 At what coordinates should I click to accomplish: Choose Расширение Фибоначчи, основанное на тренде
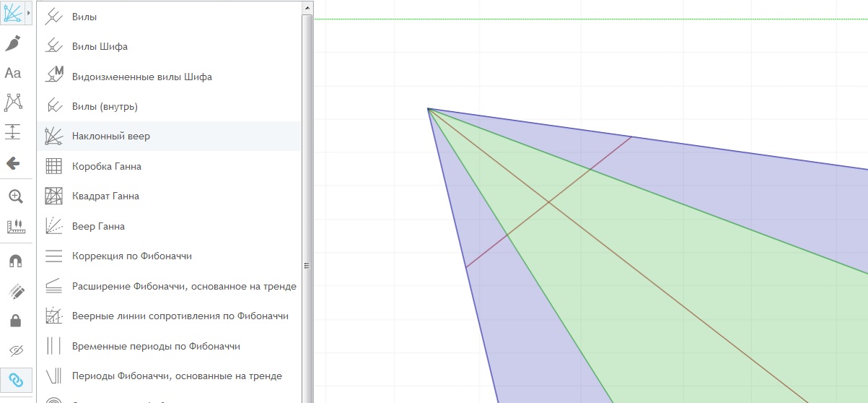click(169, 286)
